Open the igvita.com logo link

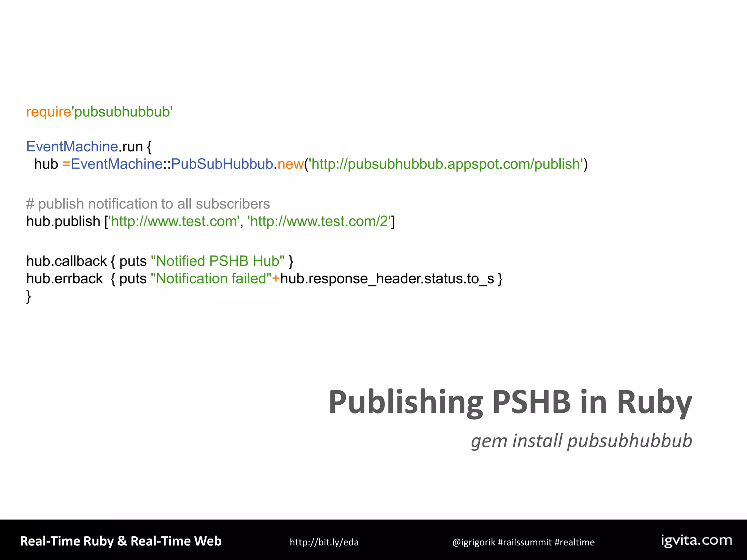[x=697, y=540]
